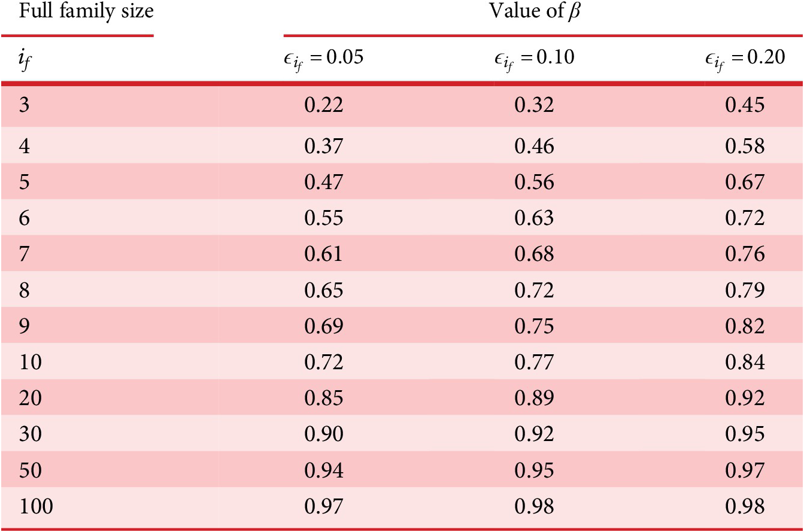Screen dimensions: 804x532
Task: Click the 0.55 value for family size 6
Action: click(x=324, y=218)
